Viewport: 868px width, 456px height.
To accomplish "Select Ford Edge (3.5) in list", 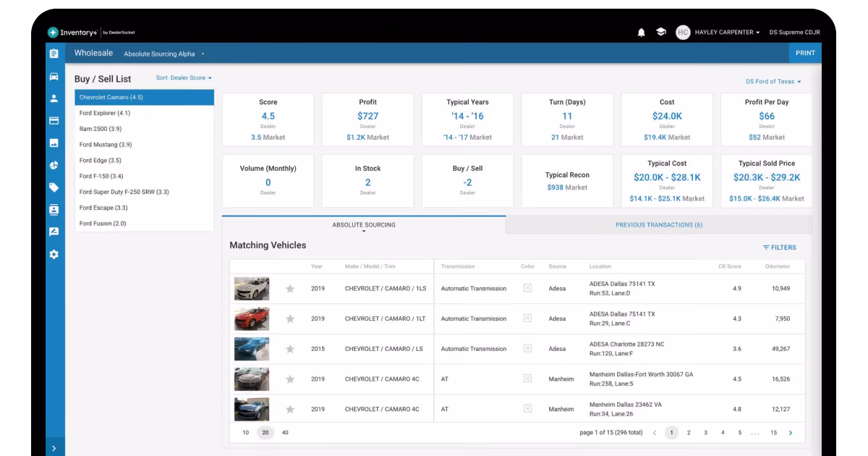I will [x=145, y=161].
